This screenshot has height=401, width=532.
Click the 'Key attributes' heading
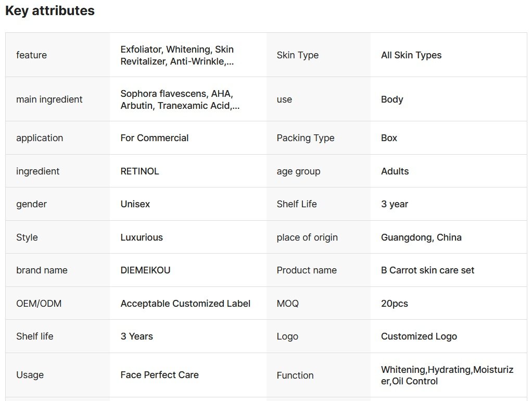tap(50, 11)
